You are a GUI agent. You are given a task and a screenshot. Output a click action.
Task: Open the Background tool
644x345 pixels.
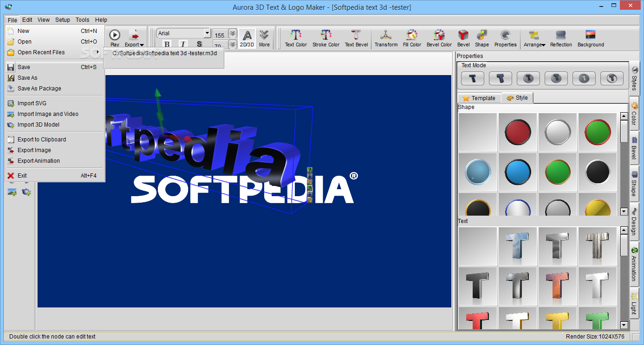[x=591, y=38]
